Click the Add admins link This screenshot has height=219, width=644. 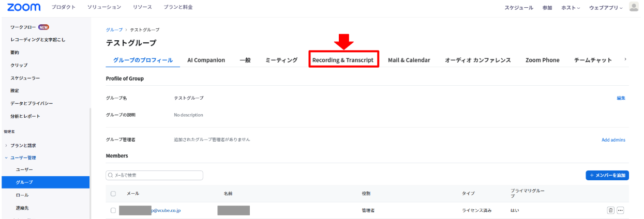[x=613, y=139]
